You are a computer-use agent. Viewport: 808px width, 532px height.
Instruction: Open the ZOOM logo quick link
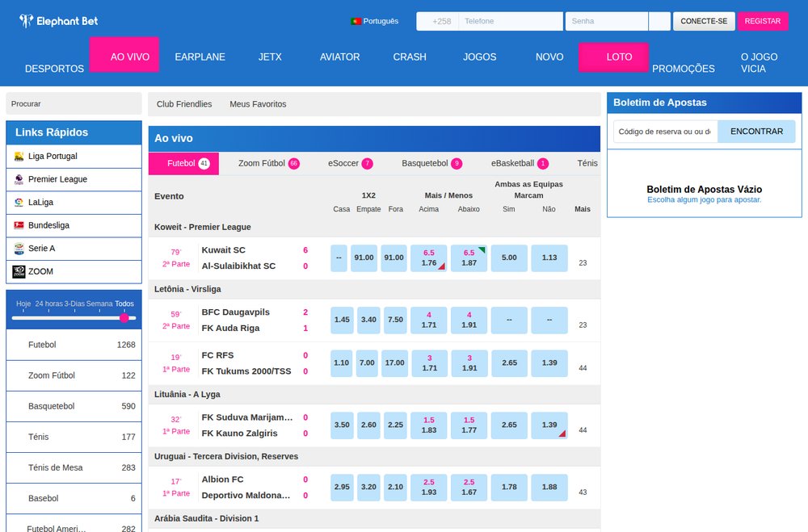[x=19, y=271]
